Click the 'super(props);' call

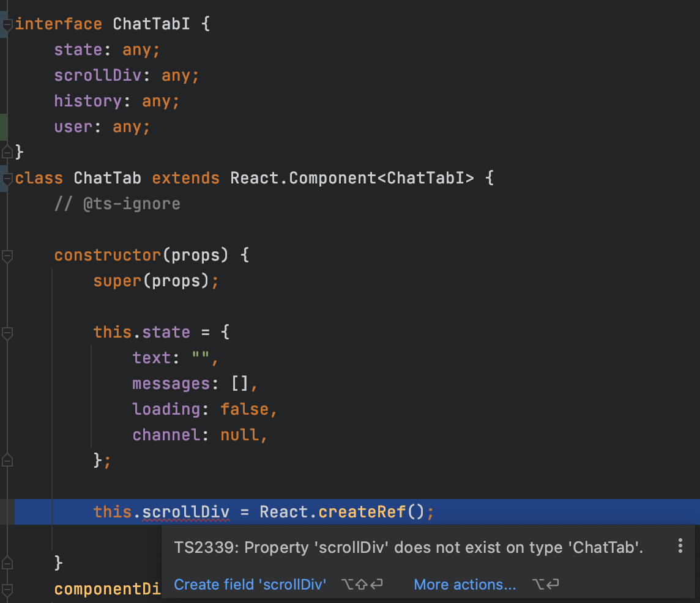click(156, 281)
